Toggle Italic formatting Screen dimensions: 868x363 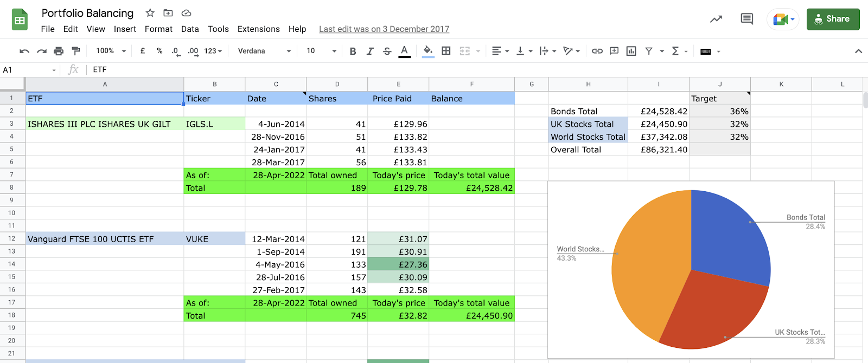(370, 51)
